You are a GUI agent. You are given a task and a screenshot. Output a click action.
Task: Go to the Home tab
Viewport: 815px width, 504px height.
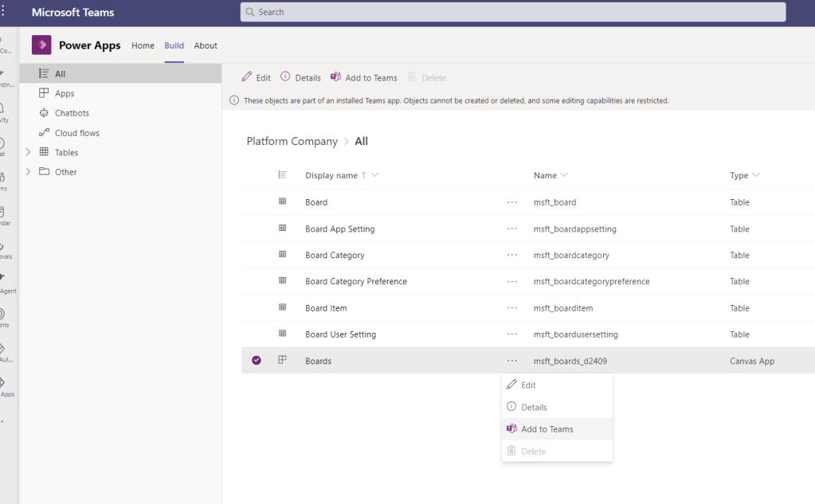pos(143,45)
